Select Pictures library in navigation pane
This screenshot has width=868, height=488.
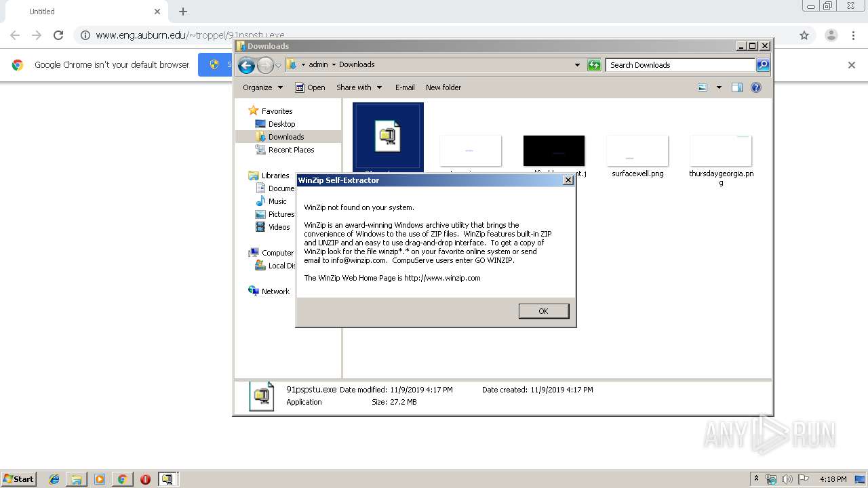coord(275,214)
